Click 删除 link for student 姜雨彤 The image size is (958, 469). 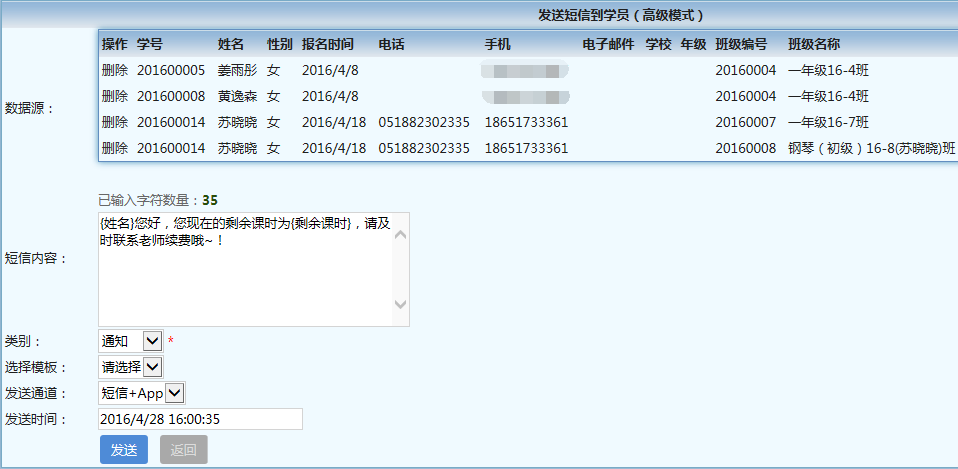pos(114,70)
